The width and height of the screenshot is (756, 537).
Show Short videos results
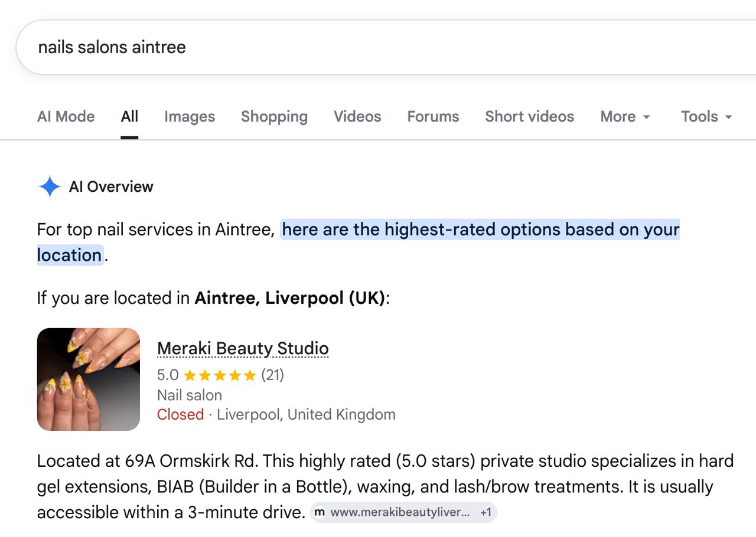tap(529, 116)
